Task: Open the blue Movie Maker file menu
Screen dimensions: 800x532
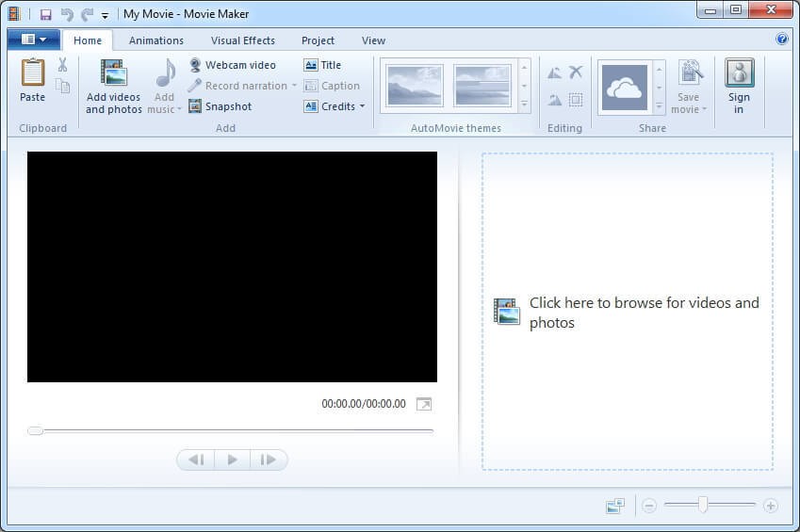Action: point(34,40)
